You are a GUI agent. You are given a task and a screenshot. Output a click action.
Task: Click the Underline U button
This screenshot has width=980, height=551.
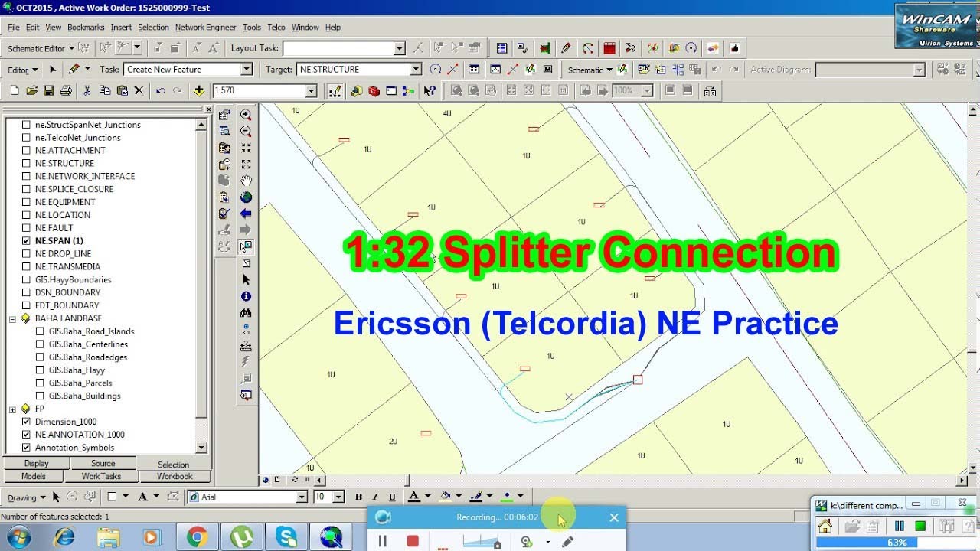pyautogui.click(x=393, y=497)
